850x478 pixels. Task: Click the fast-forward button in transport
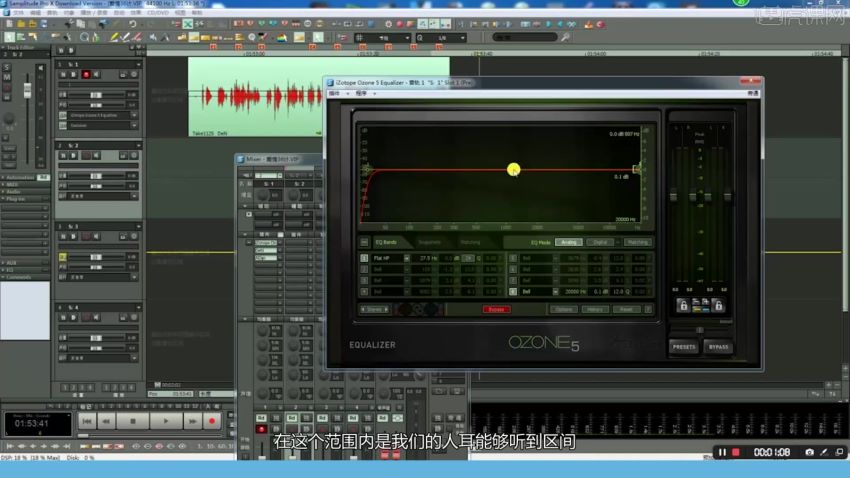[192, 421]
